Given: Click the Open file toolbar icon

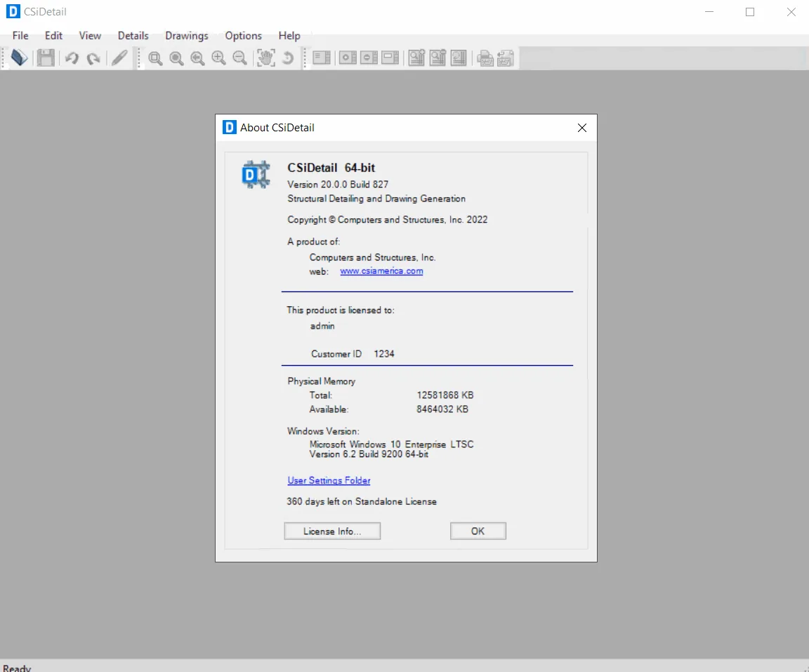Looking at the screenshot, I should 18,58.
